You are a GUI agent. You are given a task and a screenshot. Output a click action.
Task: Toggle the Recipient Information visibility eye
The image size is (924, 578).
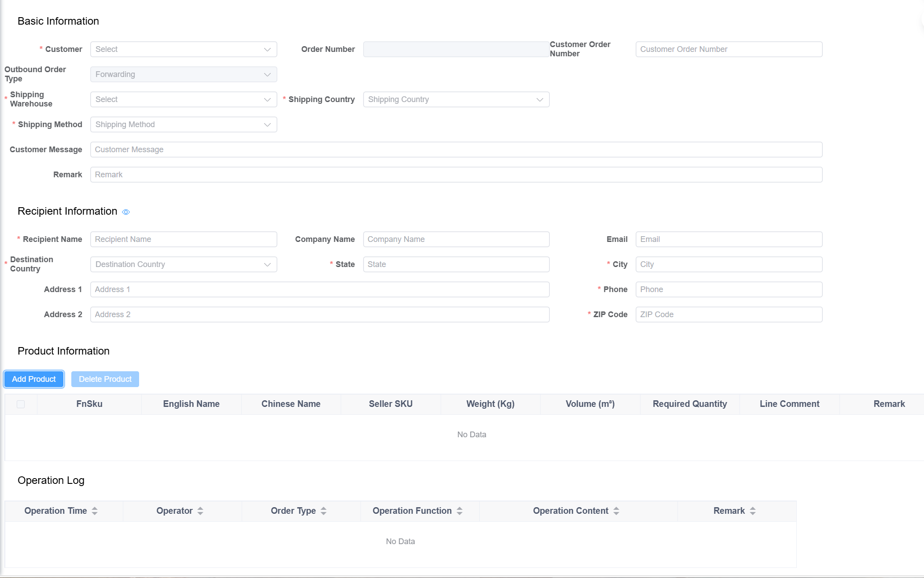click(125, 212)
